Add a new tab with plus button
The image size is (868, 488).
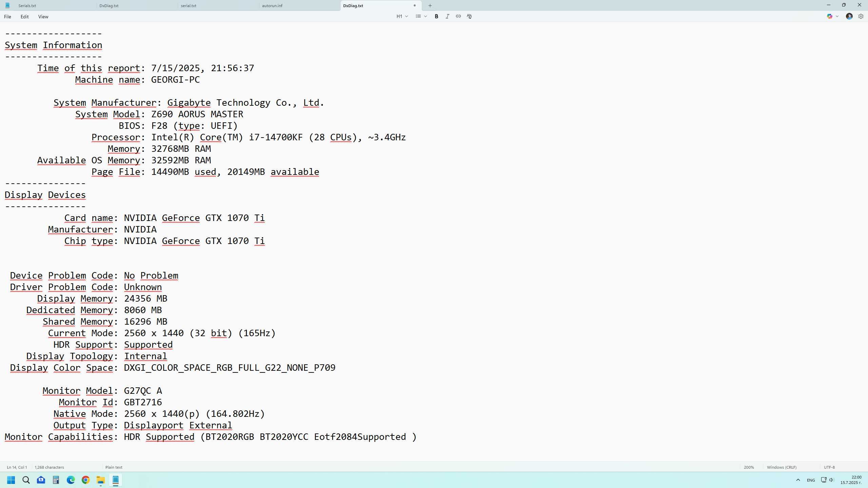click(430, 5)
